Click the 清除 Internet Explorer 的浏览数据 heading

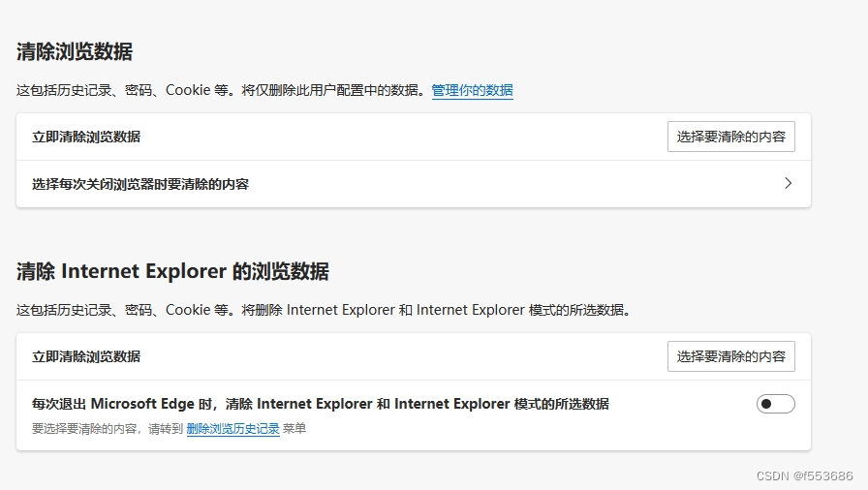(x=172, y=271)
